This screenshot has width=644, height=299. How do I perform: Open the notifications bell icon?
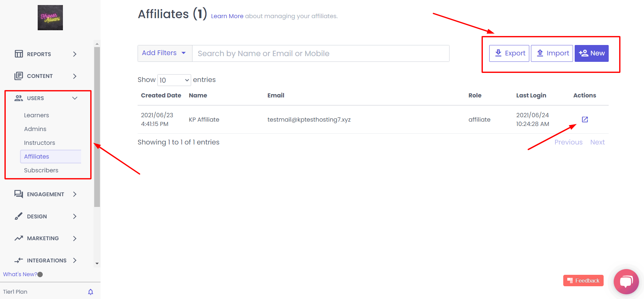point(91,292)
